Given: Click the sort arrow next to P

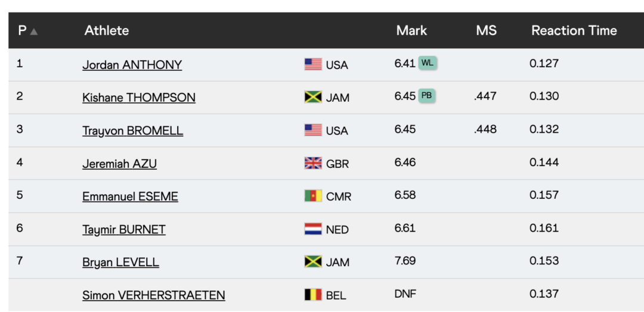Looking at the screenshot, I should coord(34,32).
